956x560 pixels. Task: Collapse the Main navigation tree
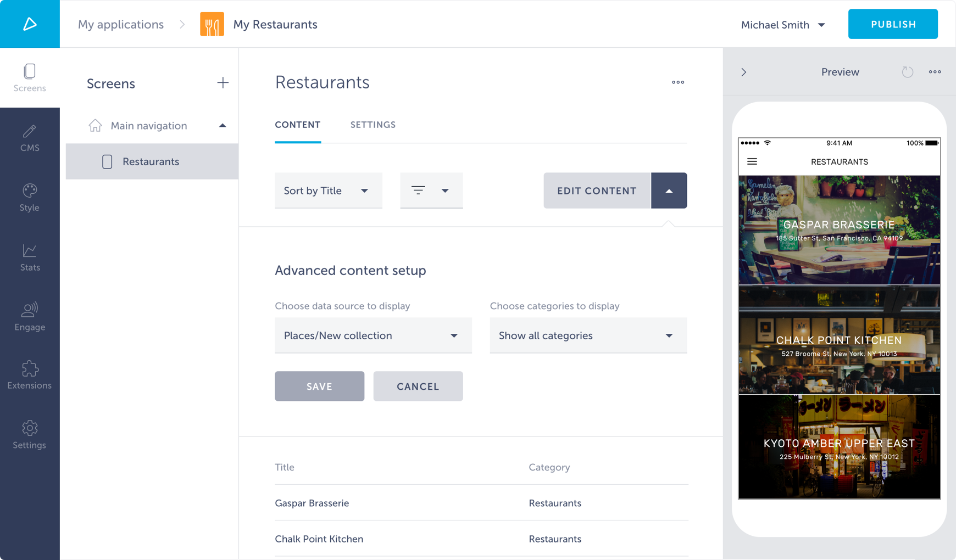point(223,126)
